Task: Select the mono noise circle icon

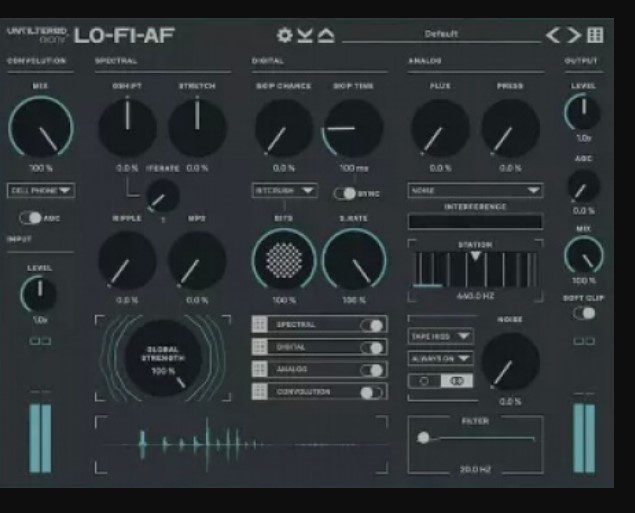Action: pos(424,381)
